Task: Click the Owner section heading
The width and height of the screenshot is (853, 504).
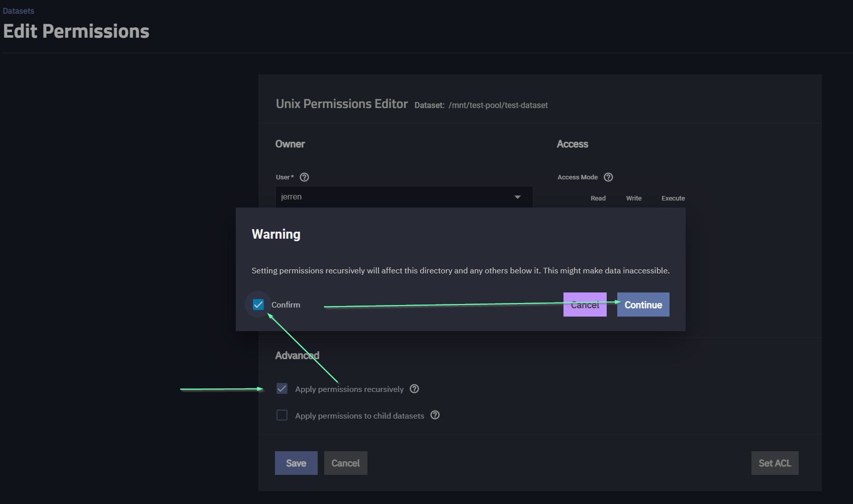Action: click(x=290, y=144)
